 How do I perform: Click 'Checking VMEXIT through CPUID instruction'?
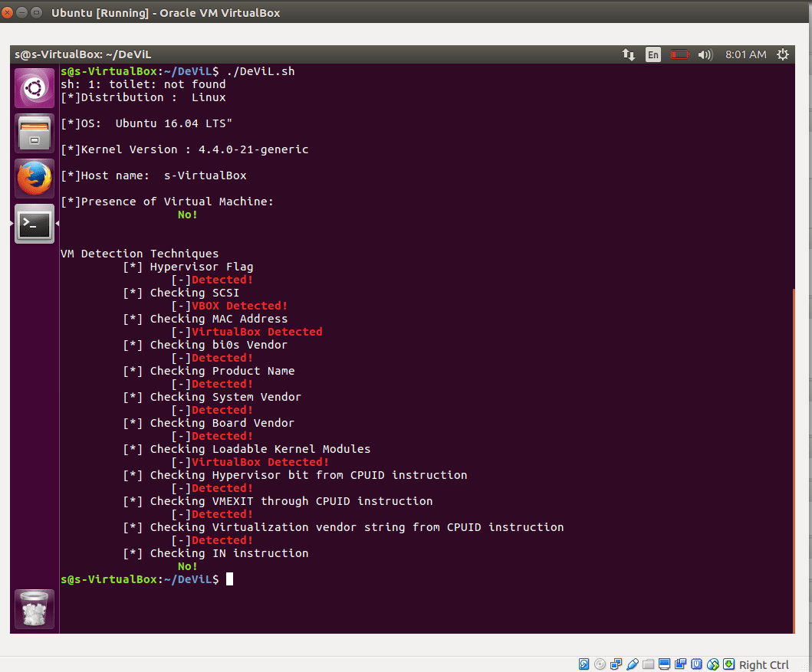click(x=278, y=501)
